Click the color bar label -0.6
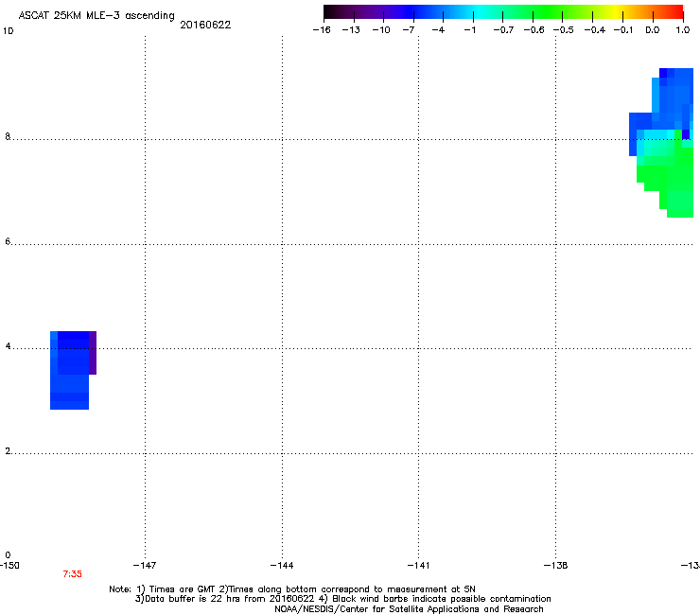The width and height of the screenshot is (700, 615). 534,30
